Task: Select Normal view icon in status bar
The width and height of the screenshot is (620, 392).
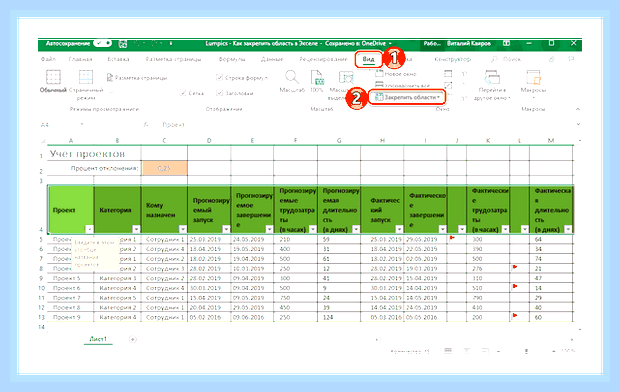Action: pyautogui.click(x=448, y=350)
